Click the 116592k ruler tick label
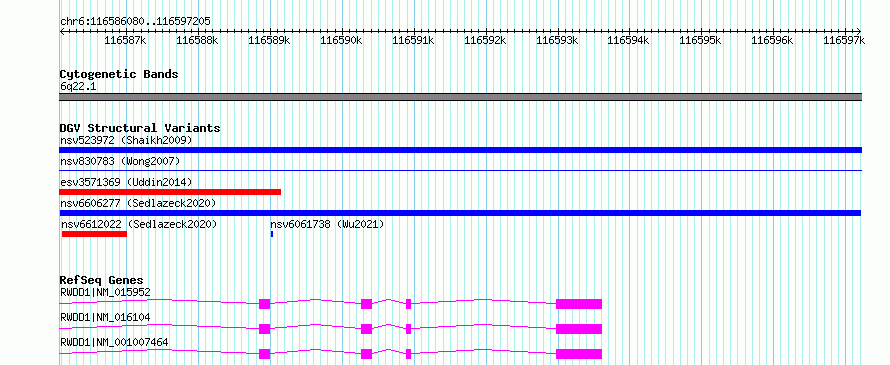890x365 pixels. point(485,40)
